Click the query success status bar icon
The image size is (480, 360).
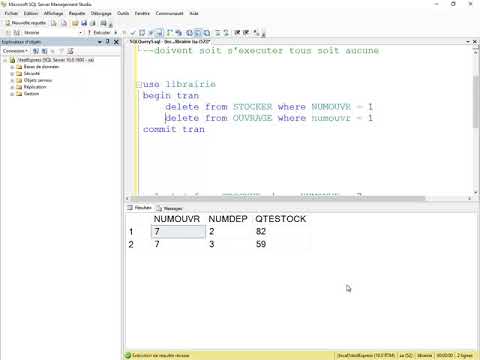point(128,355)
